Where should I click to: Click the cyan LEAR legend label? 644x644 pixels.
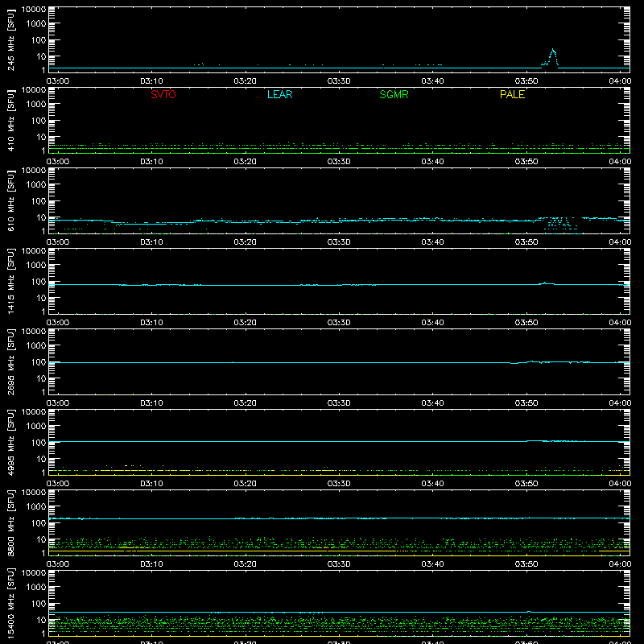coord(279,94)
